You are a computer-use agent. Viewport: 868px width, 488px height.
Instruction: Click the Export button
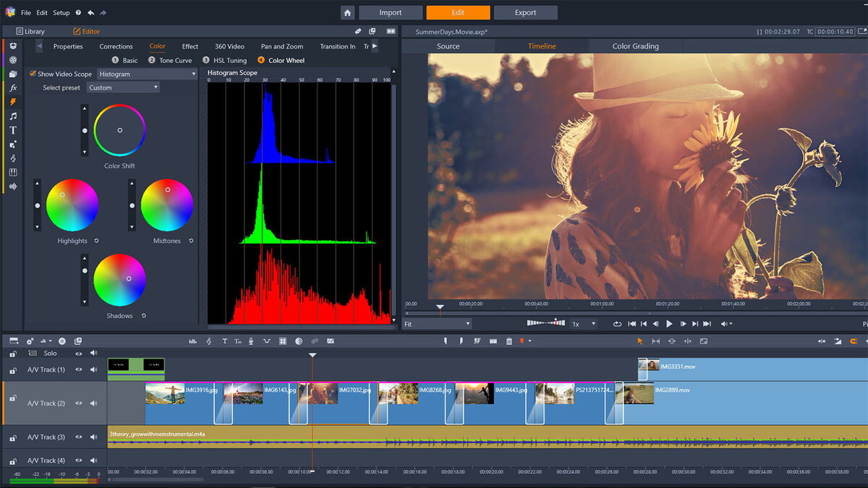526,12
